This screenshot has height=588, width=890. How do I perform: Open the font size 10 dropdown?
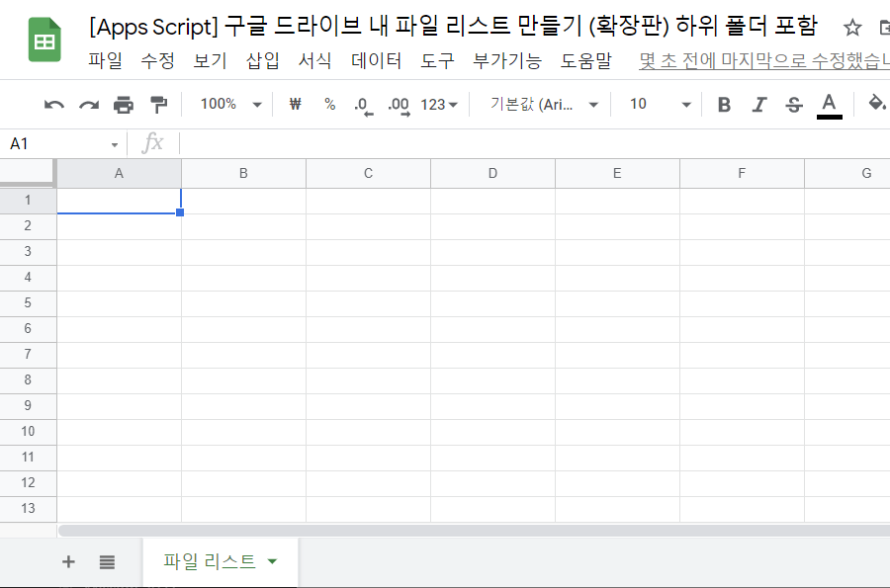660,105
